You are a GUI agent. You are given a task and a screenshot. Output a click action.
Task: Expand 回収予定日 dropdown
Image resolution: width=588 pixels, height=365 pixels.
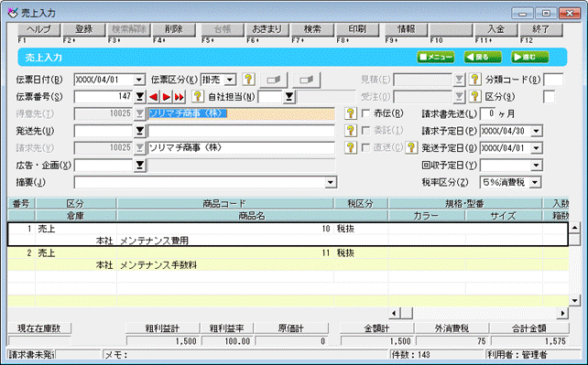click(537, 166)
